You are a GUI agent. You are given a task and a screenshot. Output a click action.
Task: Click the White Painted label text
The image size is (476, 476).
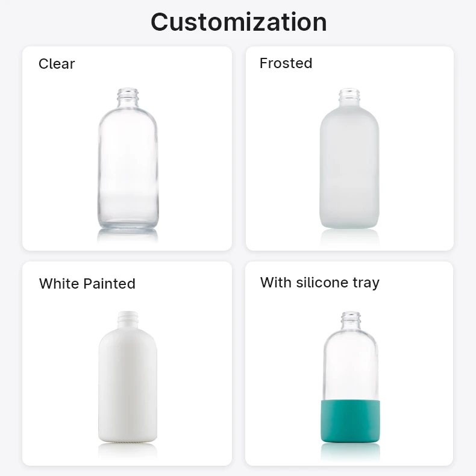point(87,284)
